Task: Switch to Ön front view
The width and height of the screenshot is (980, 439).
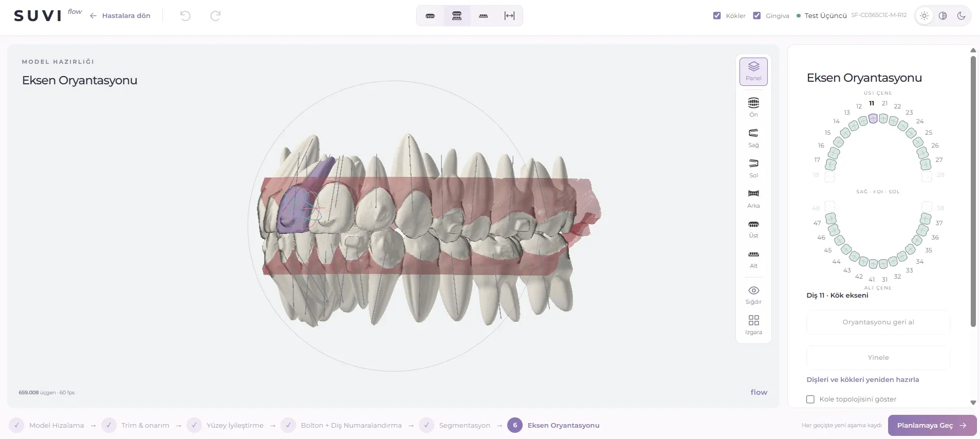Action: click(x=753, y=107)
